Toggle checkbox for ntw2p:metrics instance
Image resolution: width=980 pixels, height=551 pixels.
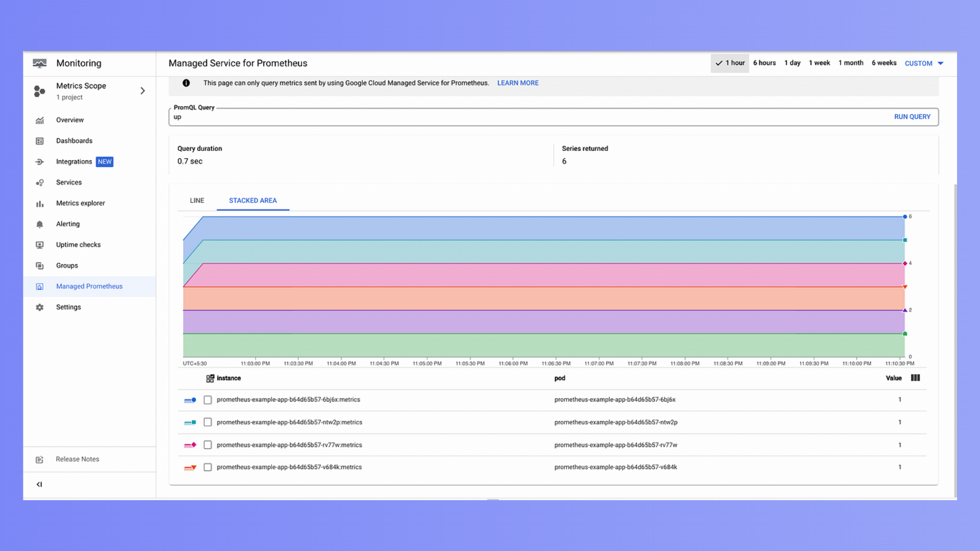[208, 422]
